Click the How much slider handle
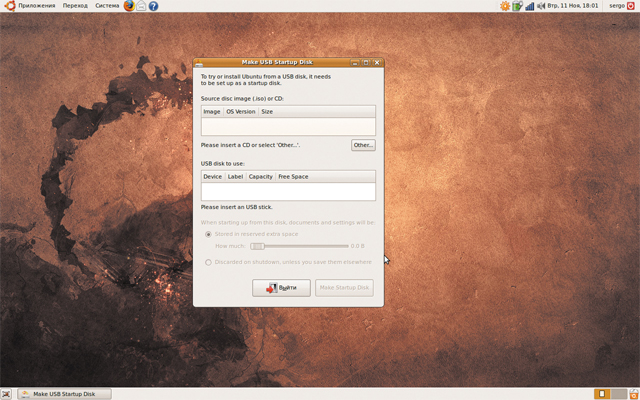The image size is (640, 400). pyautogui.click(x=258, y=246)
